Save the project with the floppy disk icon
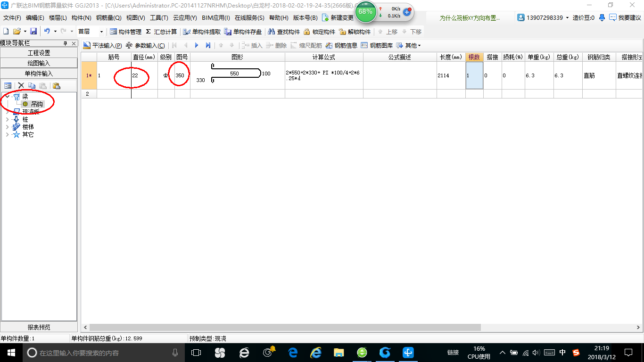 [x=33, y=32]
